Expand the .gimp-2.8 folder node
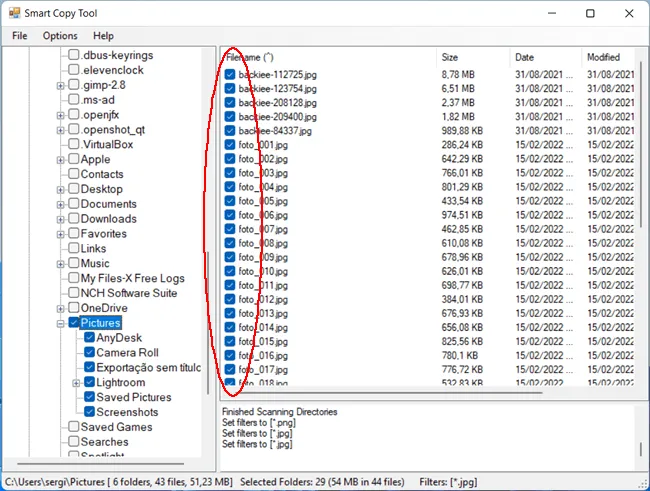The image size is (650, 491). point(61,85)
